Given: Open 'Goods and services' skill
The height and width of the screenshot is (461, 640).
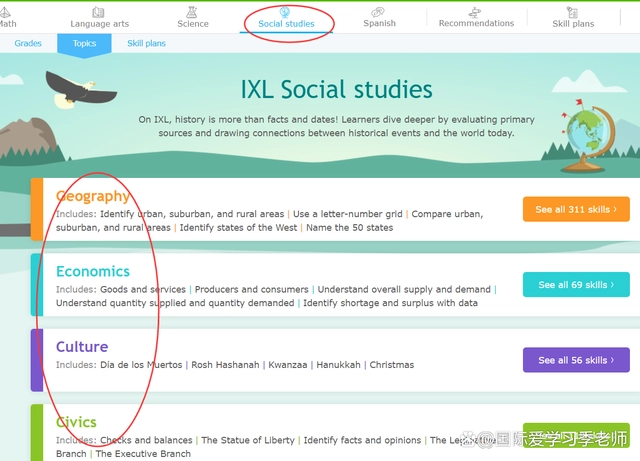Looking at the screenshot, I should pyautogui.click(x=143, y=290).
